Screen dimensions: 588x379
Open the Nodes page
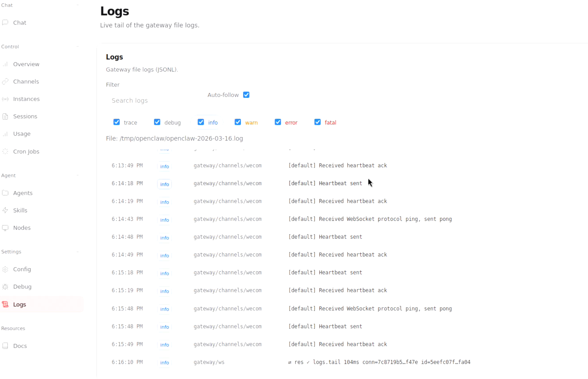pyautogui.click(x=22, y=228)
